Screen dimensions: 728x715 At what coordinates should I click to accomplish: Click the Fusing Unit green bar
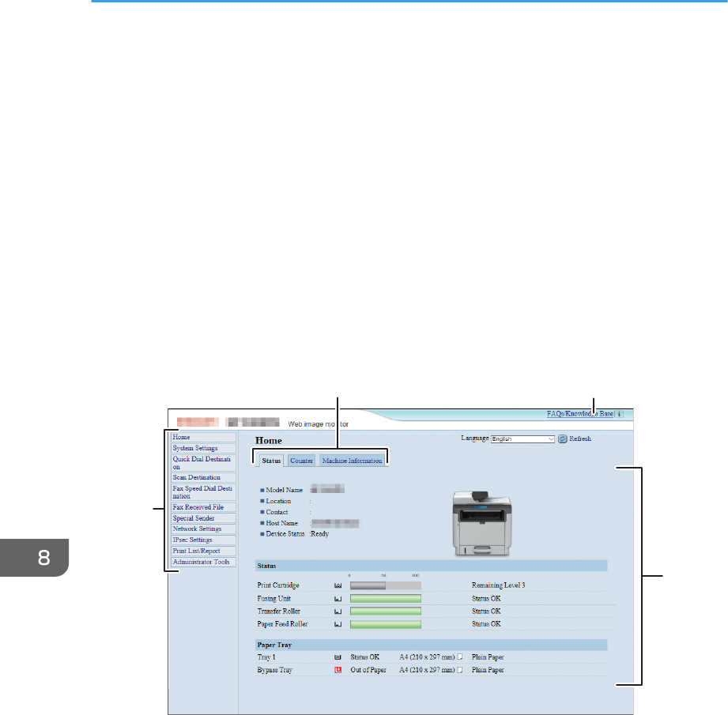(x=386, y=599)
